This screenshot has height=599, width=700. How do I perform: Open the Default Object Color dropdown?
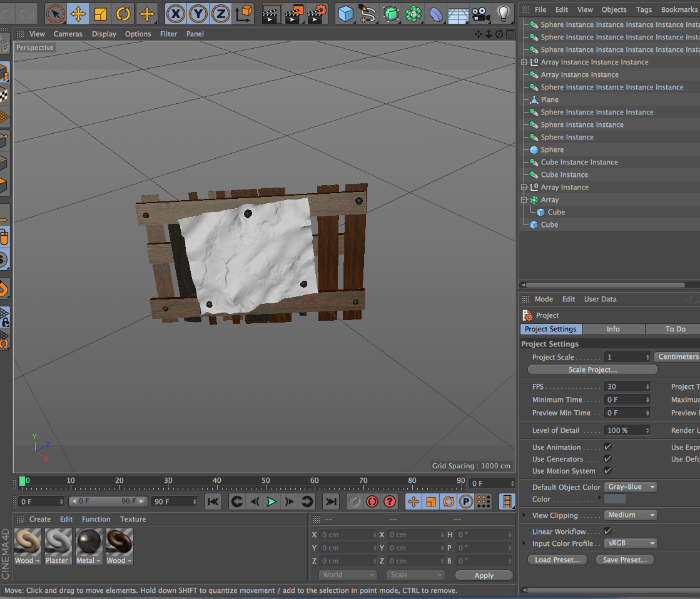631,487
